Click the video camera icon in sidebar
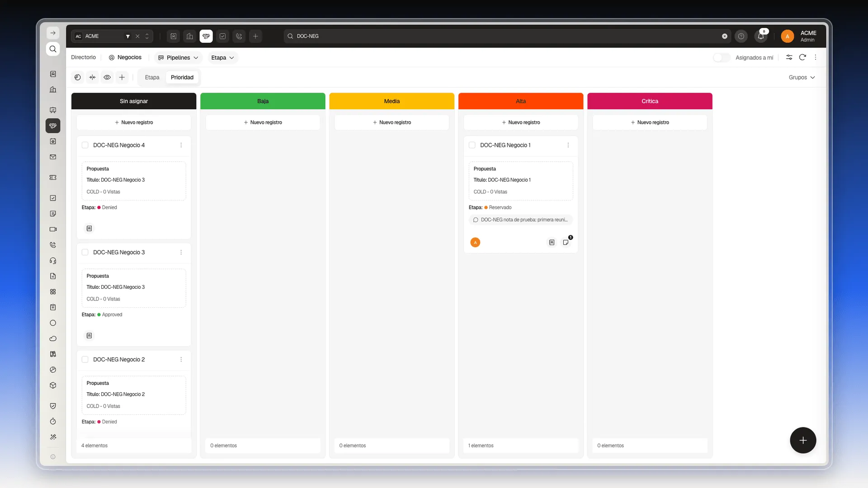Image resolution: width=868 pixels, height=488 pixels. (x=53, y=229)
